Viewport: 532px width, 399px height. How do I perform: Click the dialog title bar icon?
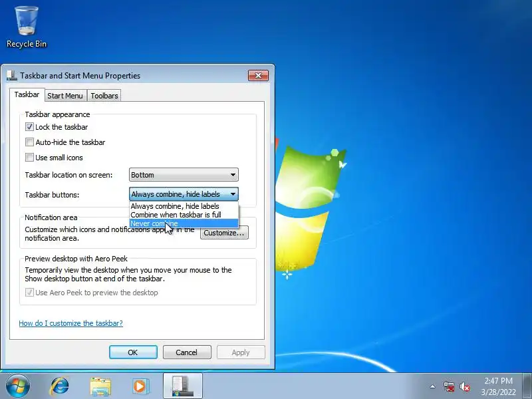click(12, 76)
